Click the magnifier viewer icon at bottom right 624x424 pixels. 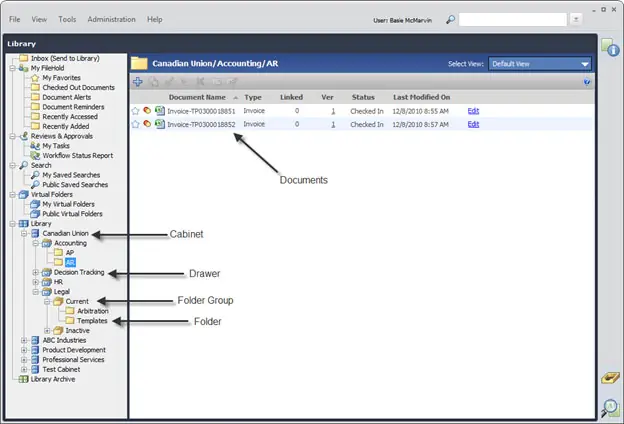[x=610, y=408]
